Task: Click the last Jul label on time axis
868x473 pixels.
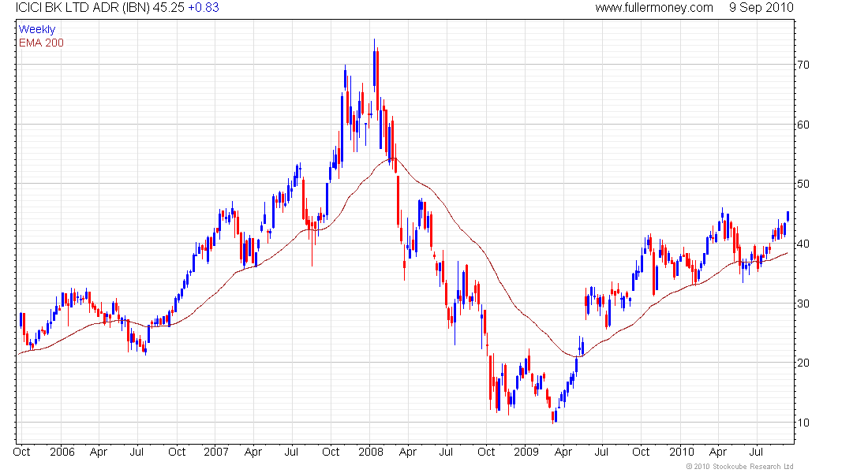Action: pos(756,452)
